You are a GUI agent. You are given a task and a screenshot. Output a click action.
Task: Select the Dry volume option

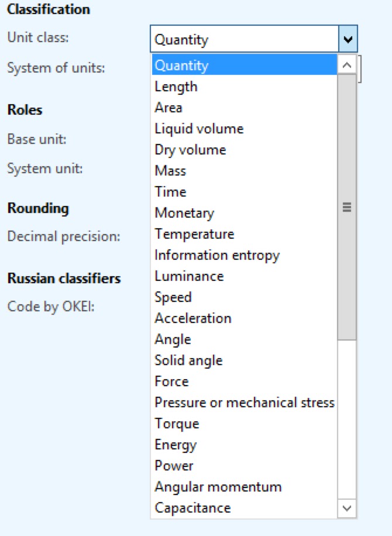point(190,150)
